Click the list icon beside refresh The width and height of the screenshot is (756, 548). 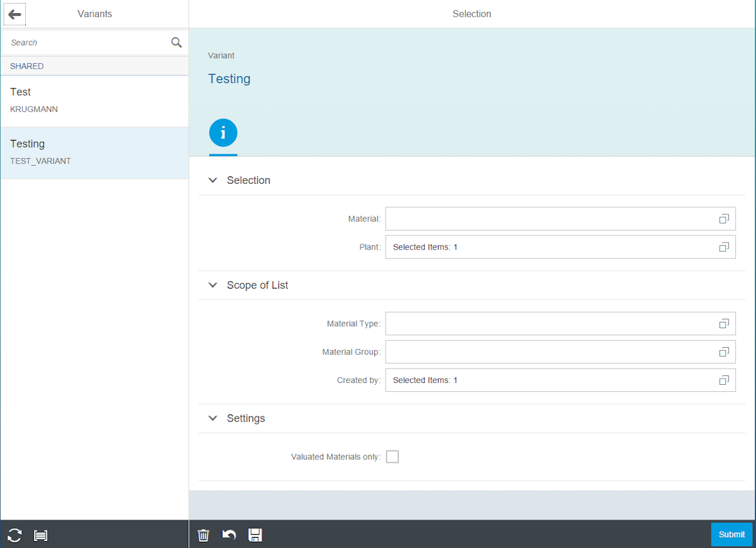(x=40, y=535)
